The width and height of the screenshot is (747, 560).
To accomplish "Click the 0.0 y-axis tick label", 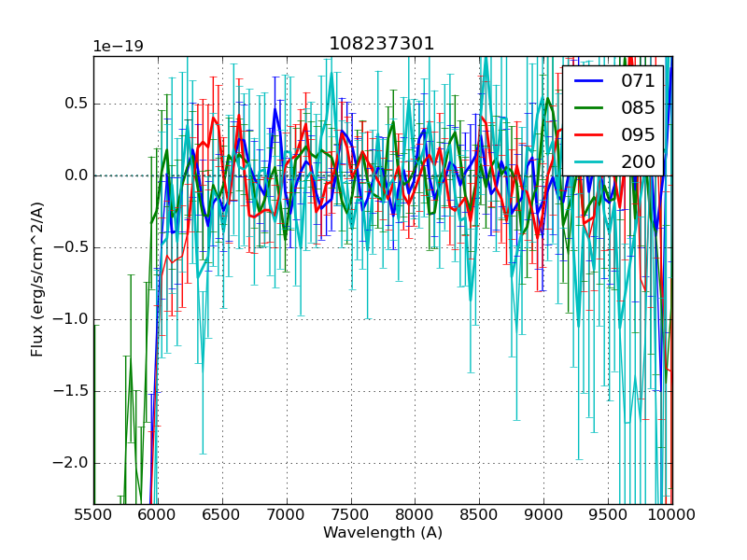I will 75,175.
